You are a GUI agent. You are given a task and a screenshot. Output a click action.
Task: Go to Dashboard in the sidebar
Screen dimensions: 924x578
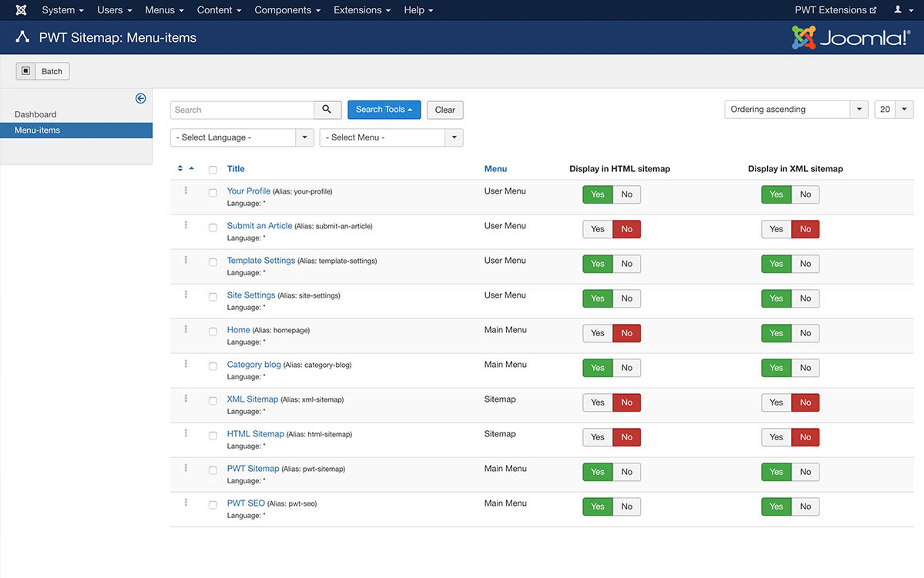(35, 114)
